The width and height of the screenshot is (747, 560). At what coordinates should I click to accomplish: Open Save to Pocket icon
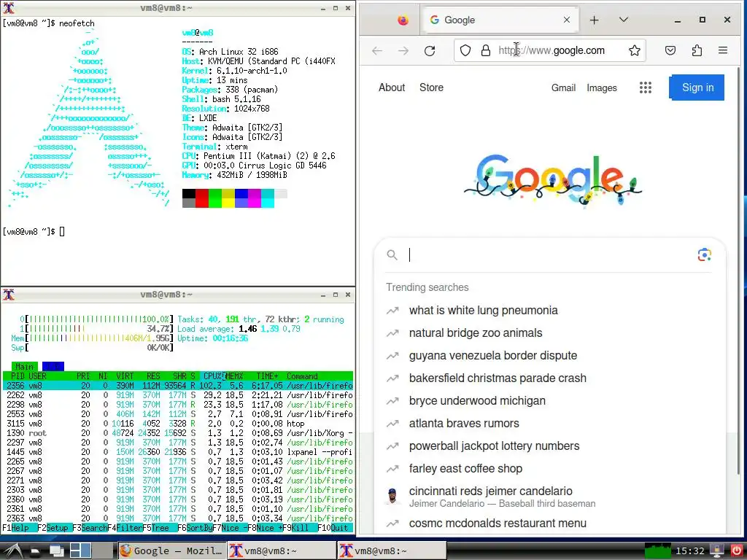670,50
